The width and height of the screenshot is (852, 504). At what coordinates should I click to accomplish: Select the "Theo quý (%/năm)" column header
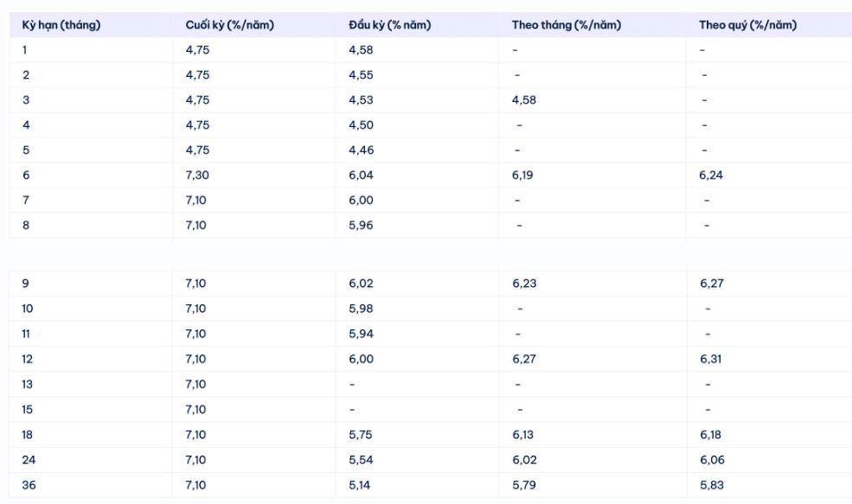747,25
